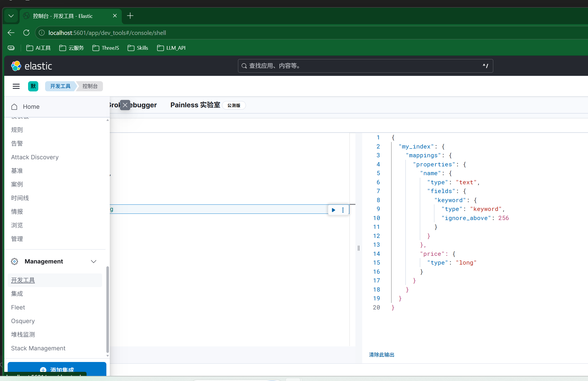Open 案例 in sidebar
This screenshot has width=588, height=381.
pos(17,185)
